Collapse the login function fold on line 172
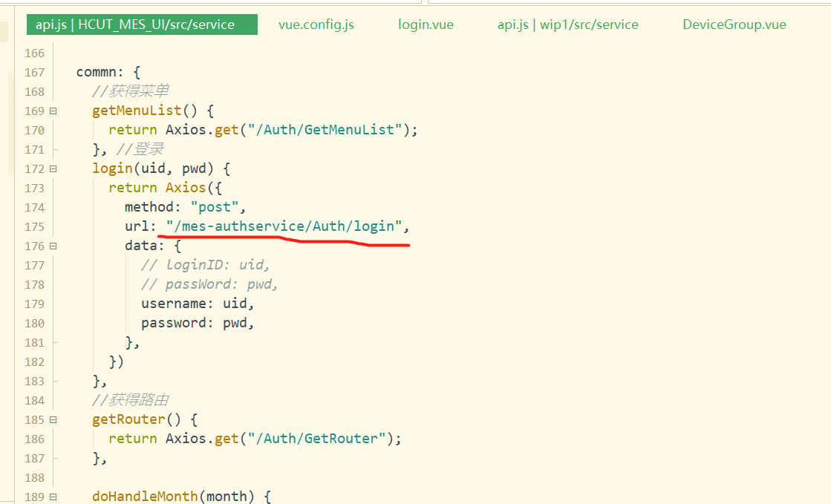 pyautogui.click(x=53, y=168)
